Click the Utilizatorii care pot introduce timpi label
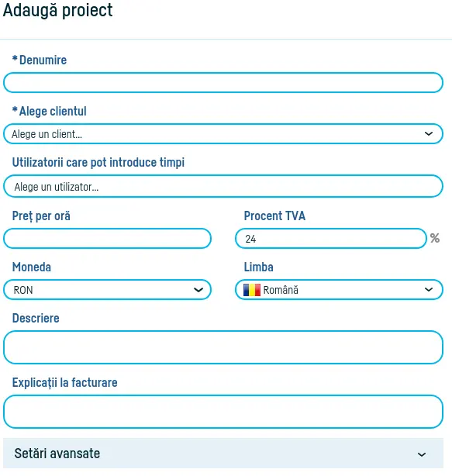The height and width of the screenshot is (476, 452). point(98,162)
